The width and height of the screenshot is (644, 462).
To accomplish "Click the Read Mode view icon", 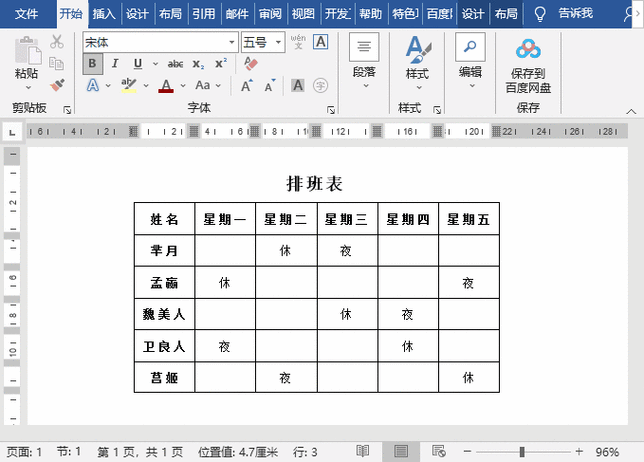I will pos(362,451).
